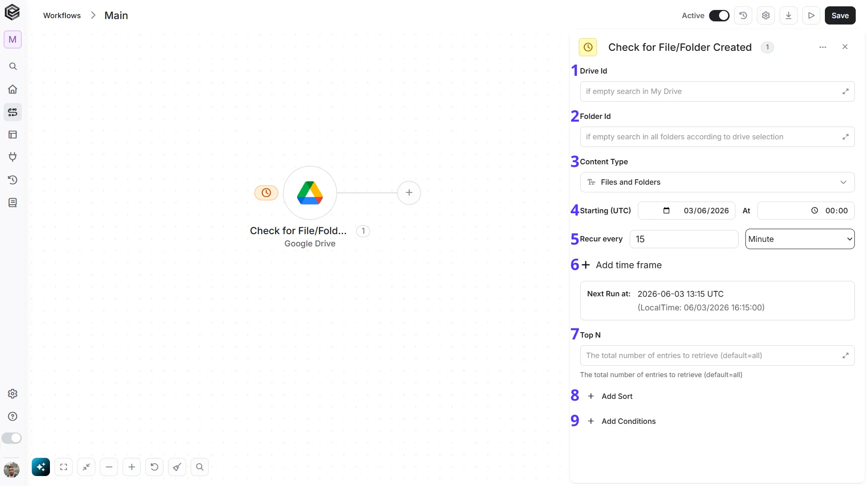
Task: Open the AI sparkle assistant button
Action: [x=41, y=467]
